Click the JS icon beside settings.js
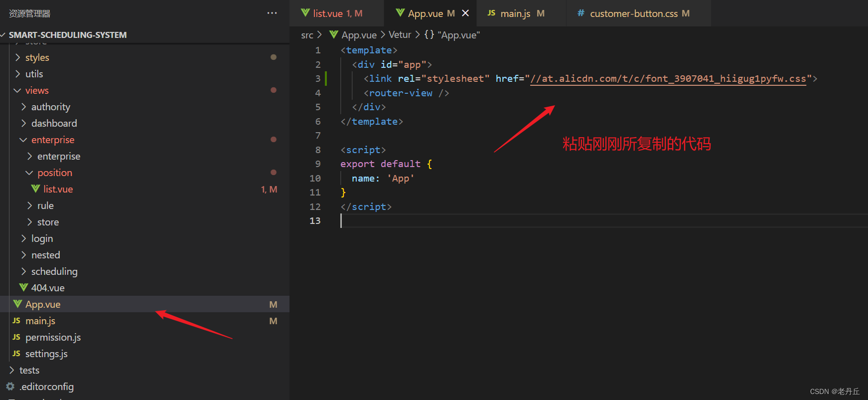The height and width of the screenshot is (400, 868). click(16, 354)
